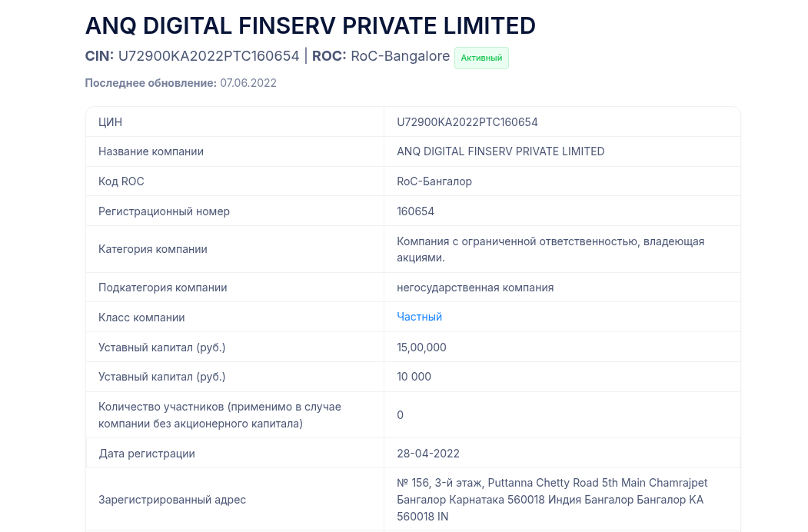
Task: Click the registration number value 160654
Action: coord(415,211)
